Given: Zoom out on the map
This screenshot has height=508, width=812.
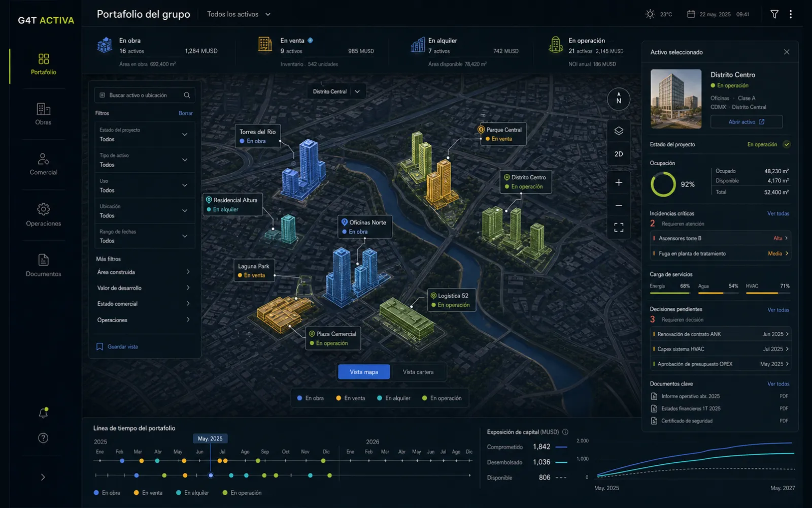Looking at the screenshot, I should [619, 206].
